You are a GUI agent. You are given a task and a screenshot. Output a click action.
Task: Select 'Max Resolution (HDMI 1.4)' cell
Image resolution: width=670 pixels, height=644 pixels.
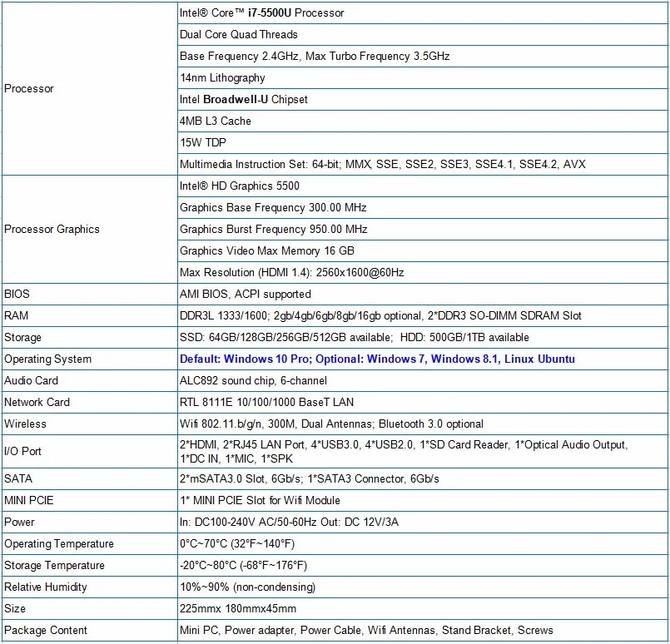pos(423,272)
